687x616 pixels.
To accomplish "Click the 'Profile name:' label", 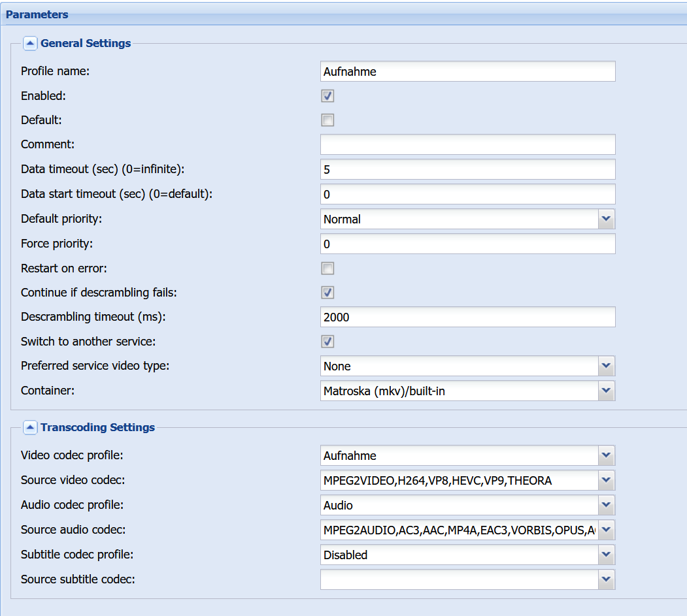I will click(x=55, y=71).
